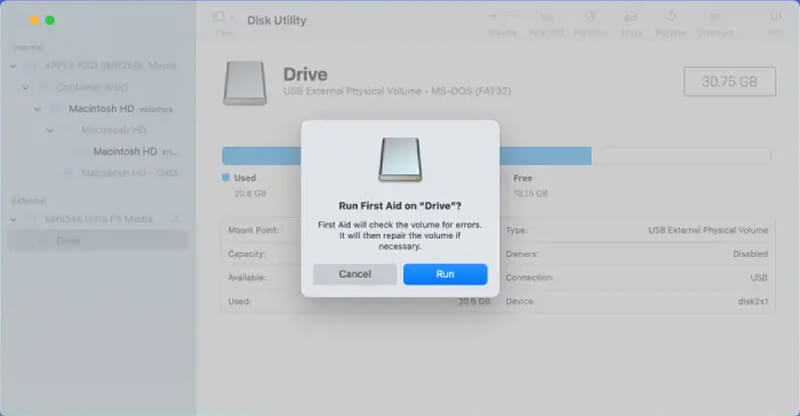This screenshot has width=800, height=416.
Task: Click the dialog's First Aid description text
Action: [400, 235]
